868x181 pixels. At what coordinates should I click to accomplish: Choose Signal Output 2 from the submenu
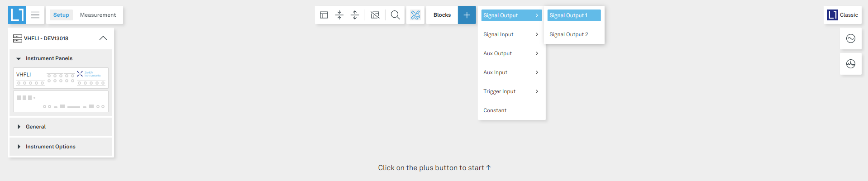click(x=569, y=34)
